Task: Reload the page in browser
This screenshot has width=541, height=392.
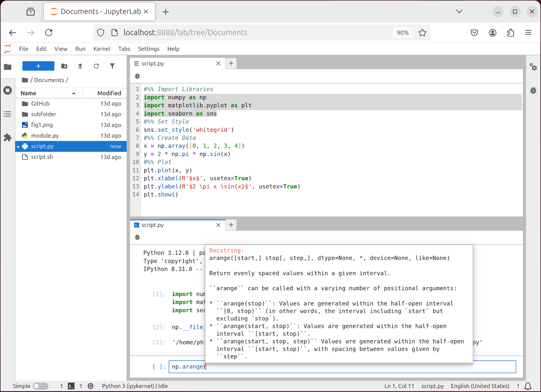Action: (49, 33)
